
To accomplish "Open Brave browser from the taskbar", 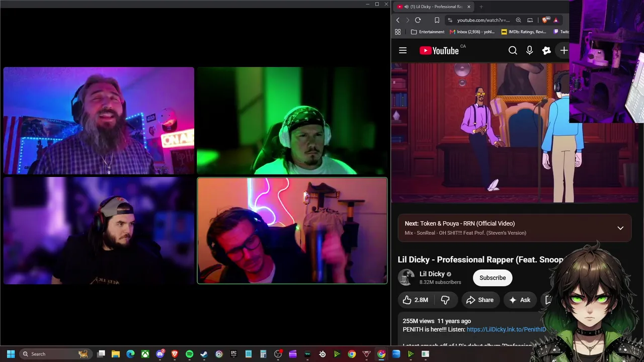I will (x=175, y=354).
